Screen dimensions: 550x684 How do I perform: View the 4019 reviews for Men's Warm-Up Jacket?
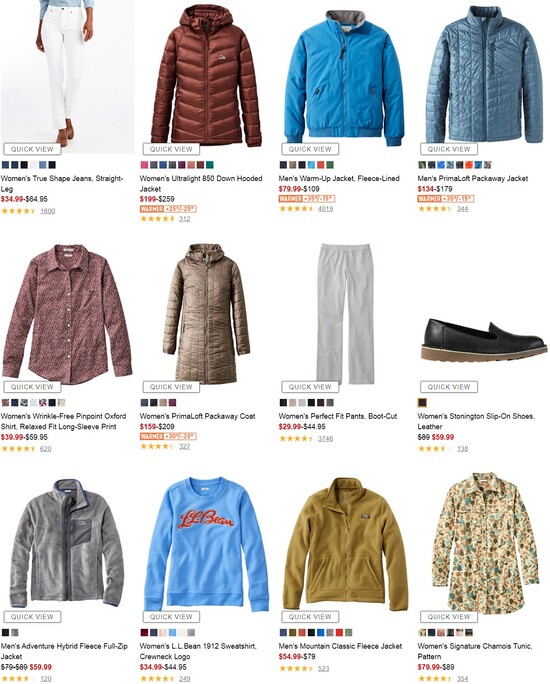click(x=325, y=209)
